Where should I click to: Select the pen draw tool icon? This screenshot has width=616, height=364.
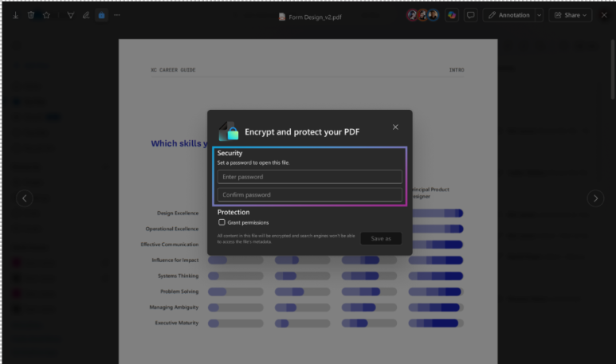86,15
